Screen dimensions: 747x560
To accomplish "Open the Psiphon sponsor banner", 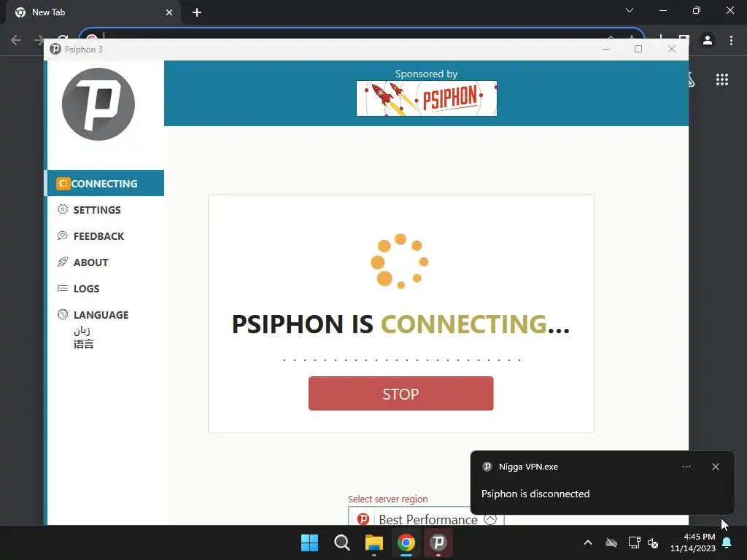I will [x=426, y=98].
